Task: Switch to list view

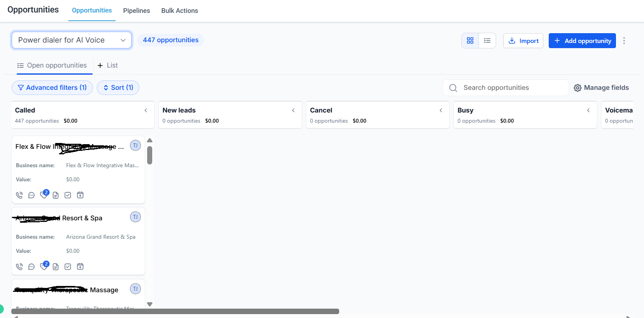Action: [487, 41]
